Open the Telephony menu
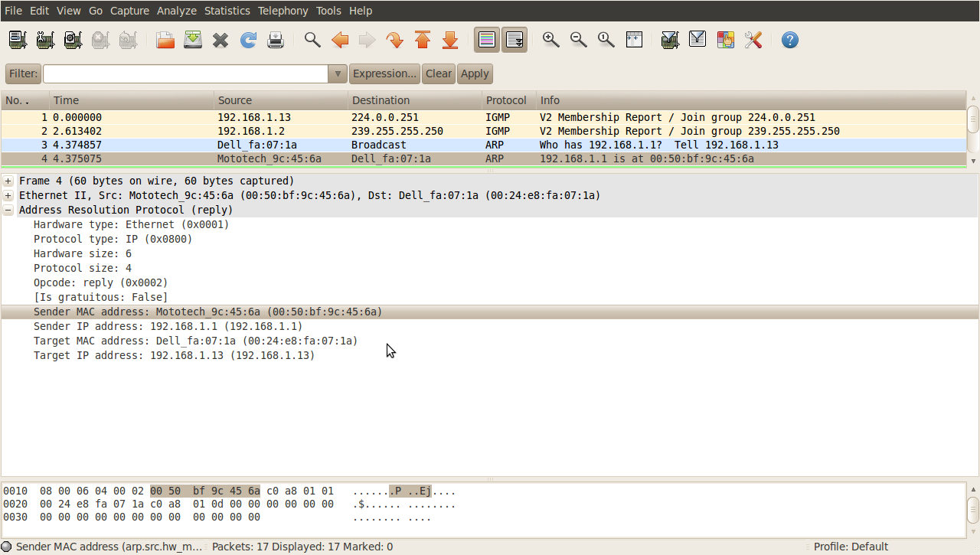980x555 pixels. coord(283,11)
